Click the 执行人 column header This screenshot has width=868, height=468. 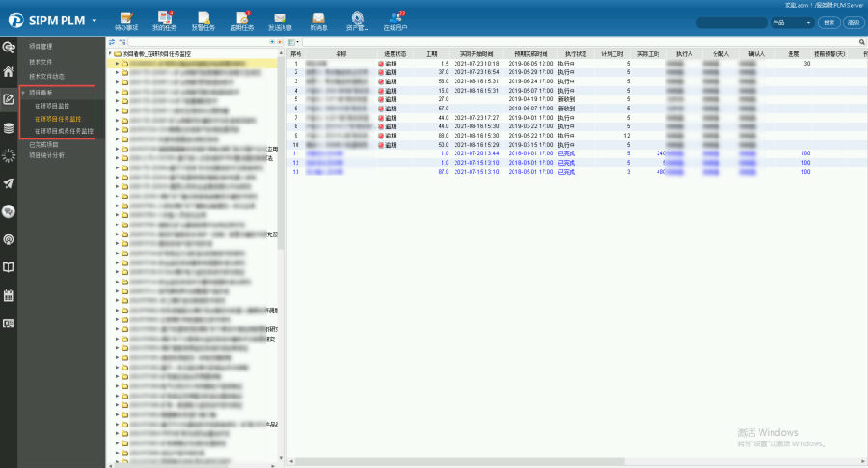coord(684,54)
